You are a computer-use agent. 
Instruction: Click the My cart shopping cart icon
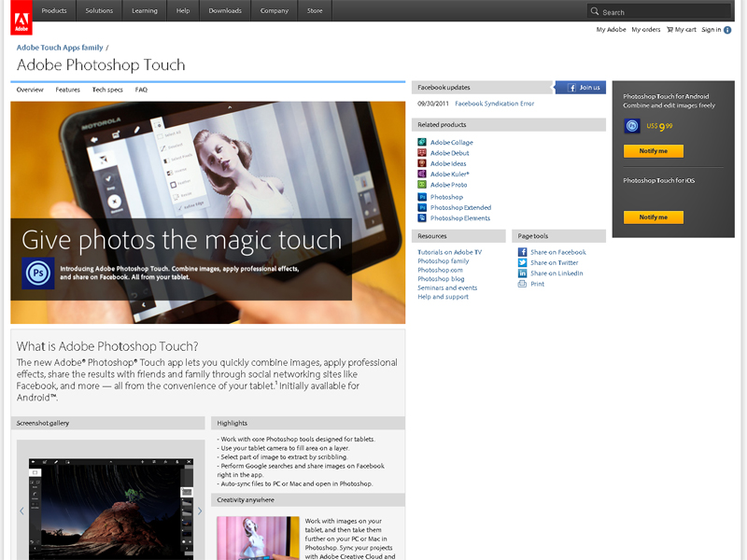(x=669, y=30)
